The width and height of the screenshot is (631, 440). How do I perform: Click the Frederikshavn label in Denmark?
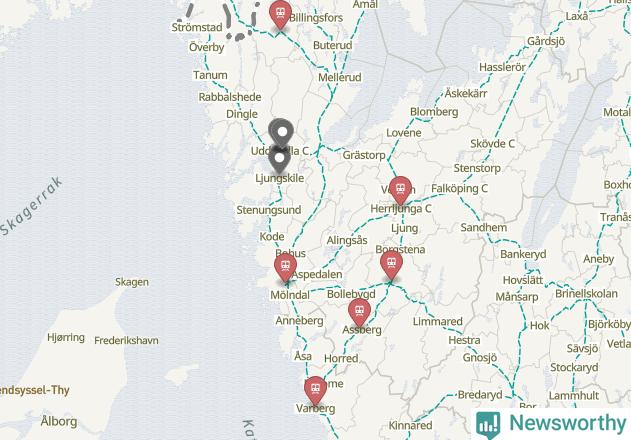point(126,341)
